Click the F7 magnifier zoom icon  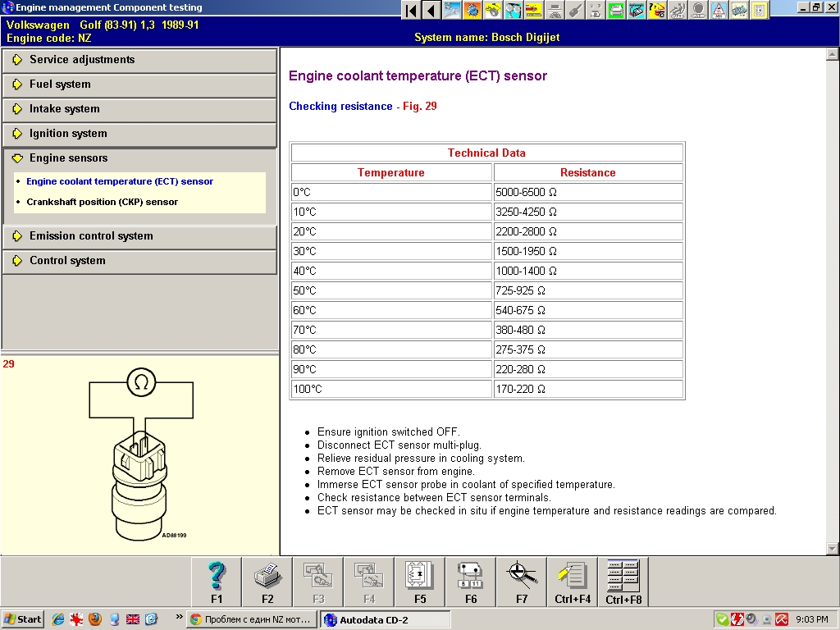click(522, 582)
